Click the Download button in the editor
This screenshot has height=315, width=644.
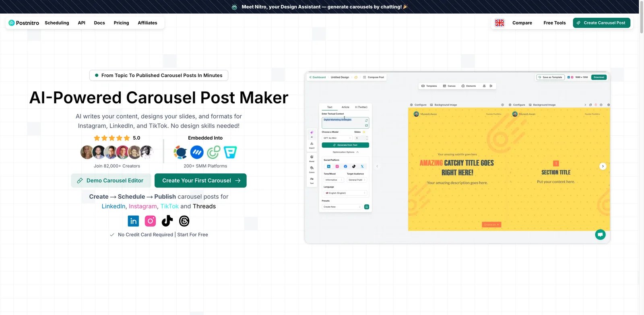pyautogui.click(x=599, y=77)
